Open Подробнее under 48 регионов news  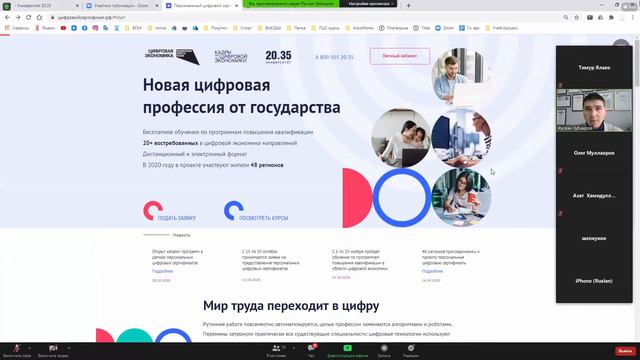(x=432, y=271)
